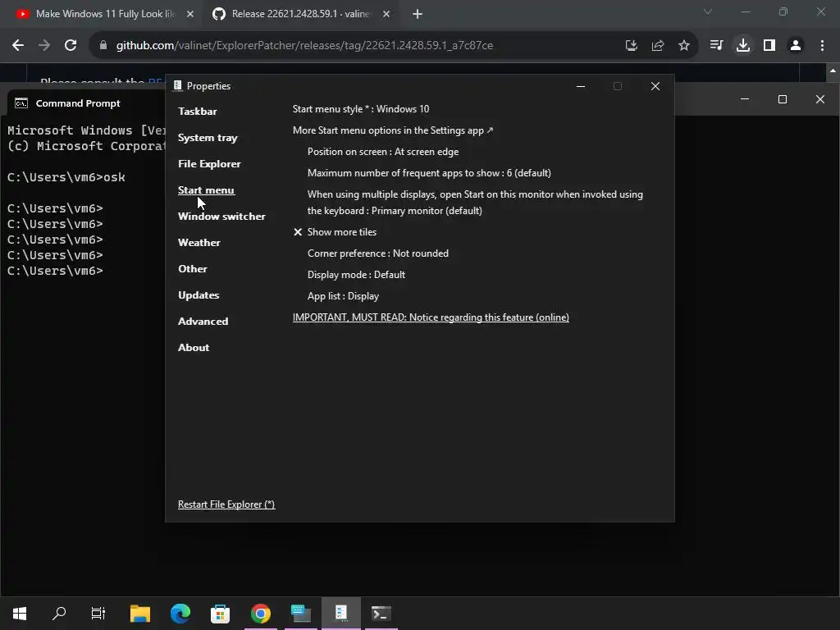Launch Microsoft Edge from taskbar

click(x=180, y=614)
